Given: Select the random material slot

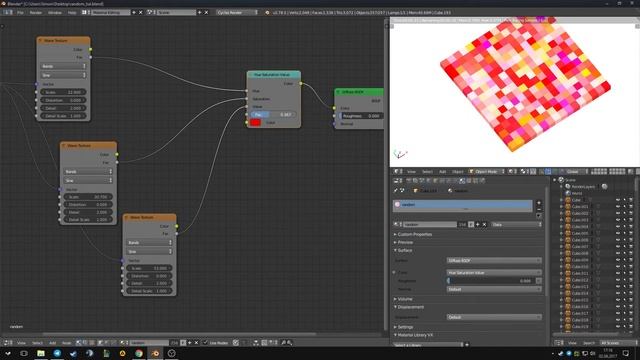Looking at the screenshot, I should [x=463, y=205].
